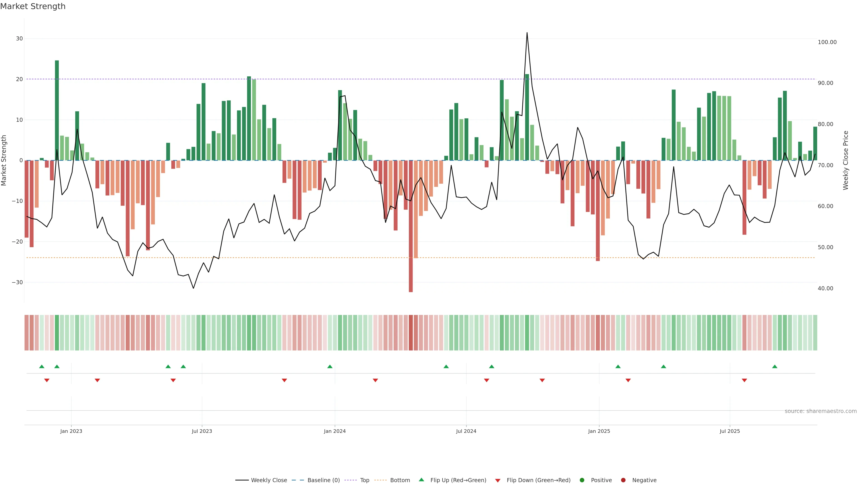Screen dimensions: 868x488
Task: Click Flip Up green triangle legend icon
Action: (x=421, y=480)
